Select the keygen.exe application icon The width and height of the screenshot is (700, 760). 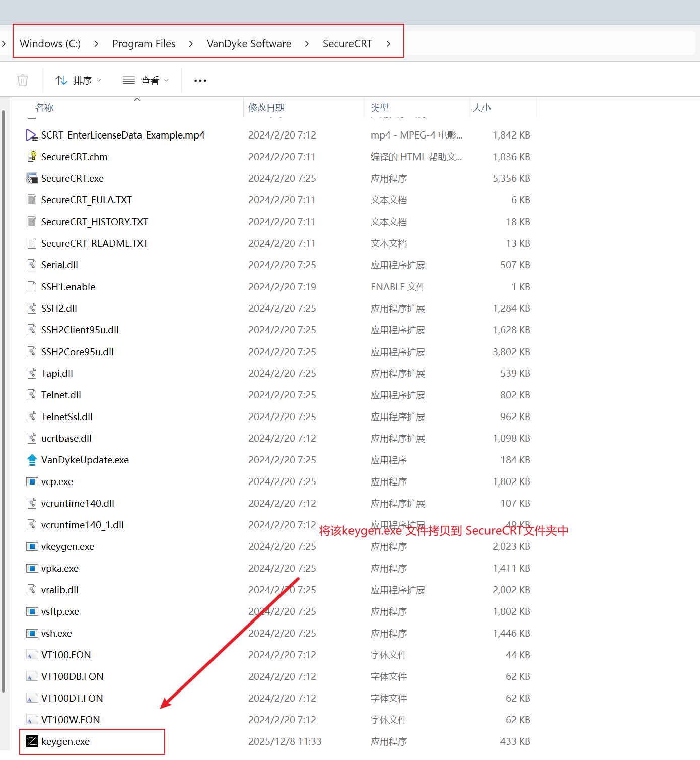[32, 741]
